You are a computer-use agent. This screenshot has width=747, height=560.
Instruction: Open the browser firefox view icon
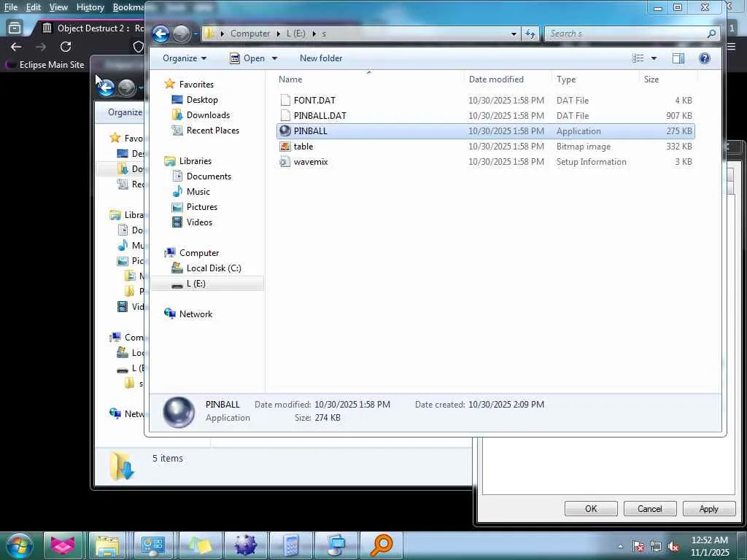[15, 28]
